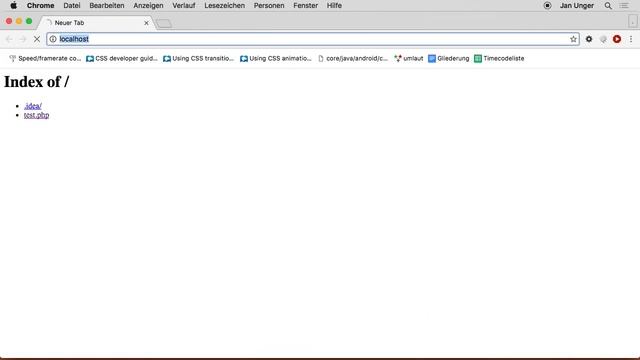Click the profile button at tab strip end
This screenshot has width=640, height=360.
click(632, 21)
